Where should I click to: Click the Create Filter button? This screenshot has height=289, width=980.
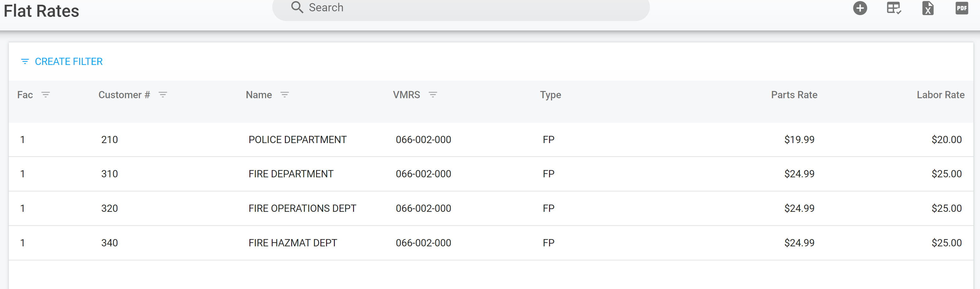pyautogui.click(x=62, y=62)
